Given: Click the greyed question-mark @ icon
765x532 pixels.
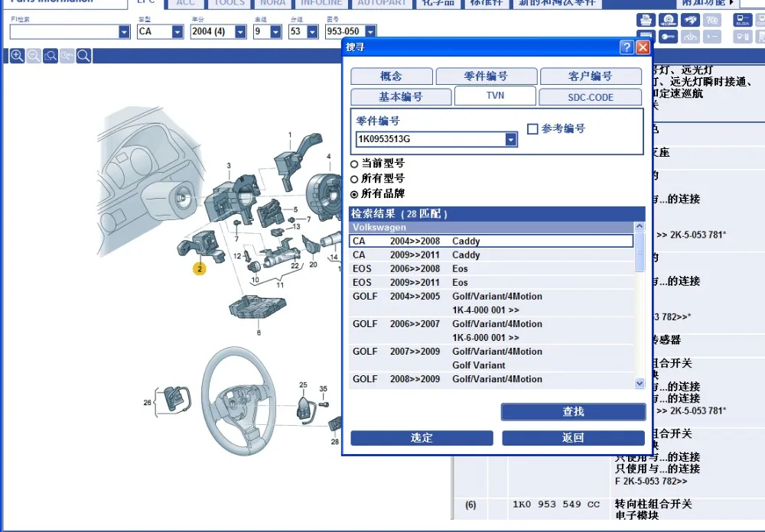Looking at the screenshot, I should (x=712, y=20).
